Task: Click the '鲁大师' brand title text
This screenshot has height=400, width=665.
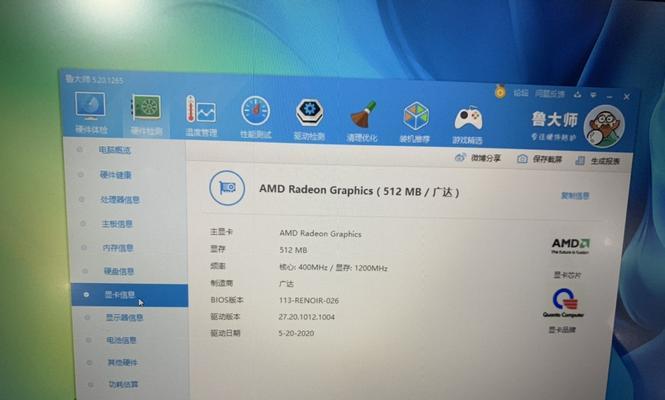Action: (x=554, y=119)
